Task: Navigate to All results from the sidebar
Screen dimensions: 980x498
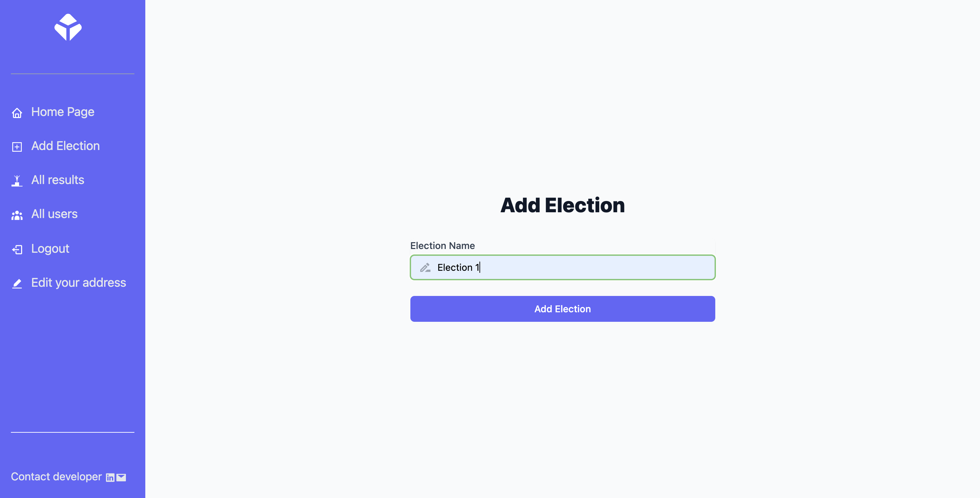Action: click(x=58, y=180)
